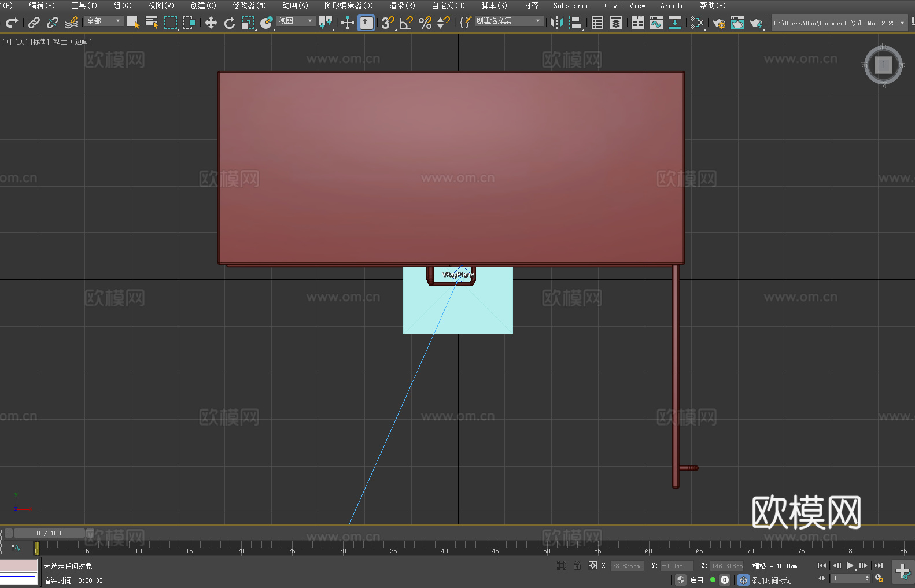Image resolution: width=915 pixels, height=588 pixels.
Task: Open the 图形编辑器(D) menu
Action: click(348, 5)
